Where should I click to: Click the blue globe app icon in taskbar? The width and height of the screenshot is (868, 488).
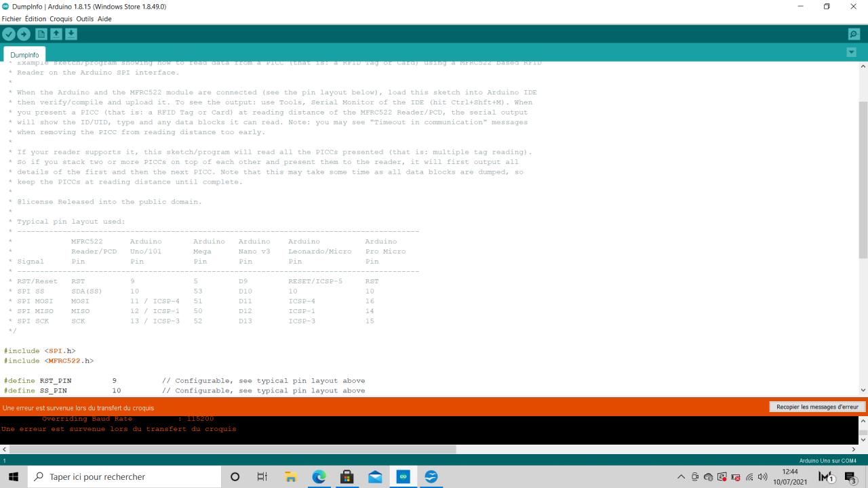pyautogui.click(x=431, y=477)
